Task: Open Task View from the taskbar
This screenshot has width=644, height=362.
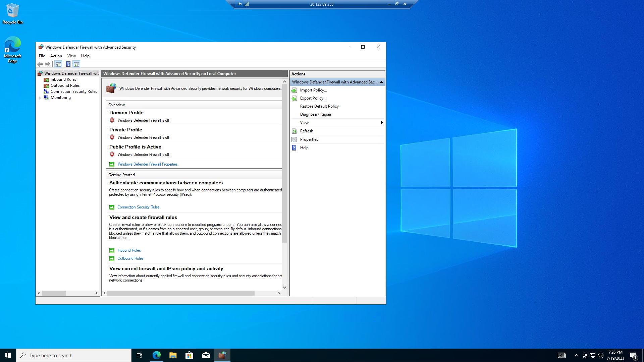Action: click(x=140, y=355)
